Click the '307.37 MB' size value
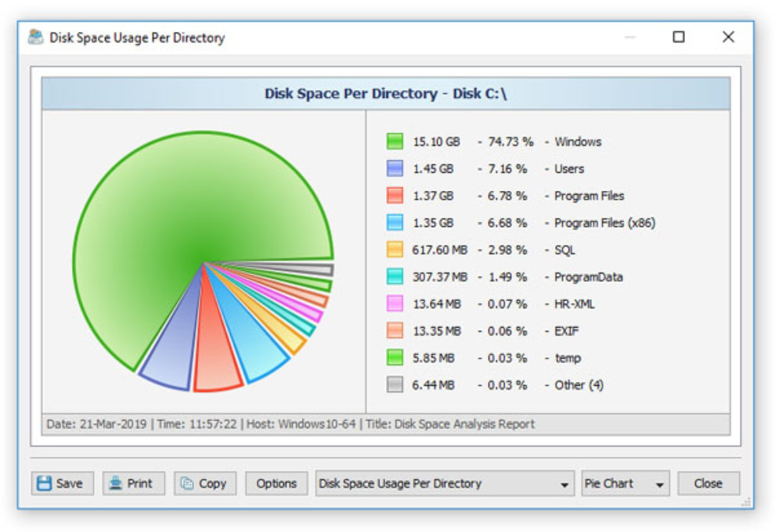The width and height of the screenshot is (775, 532). click(440, 277)
